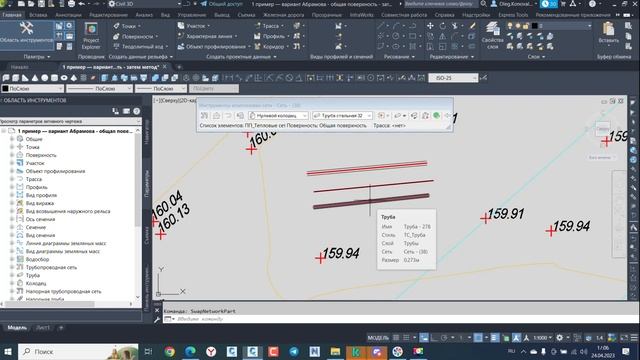The height and width of the screenshot is (360, 640).
Task: Toggle layer on/off lightbulb in Слои panel
Action: [510, 26]
